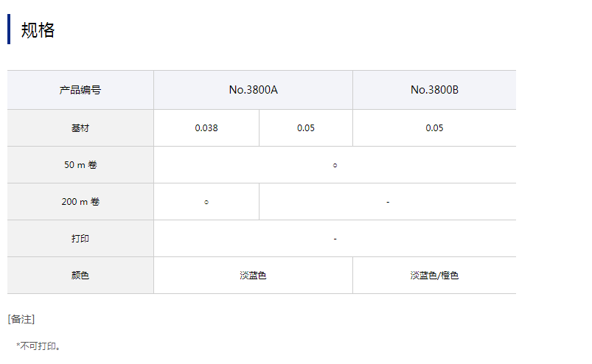Click the [备注] notes label
592x364 pixels.
coord(21,319)
